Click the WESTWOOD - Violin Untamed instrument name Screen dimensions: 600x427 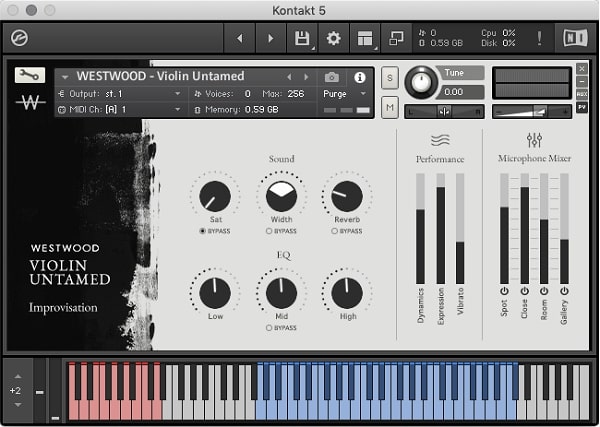point(160,76)
